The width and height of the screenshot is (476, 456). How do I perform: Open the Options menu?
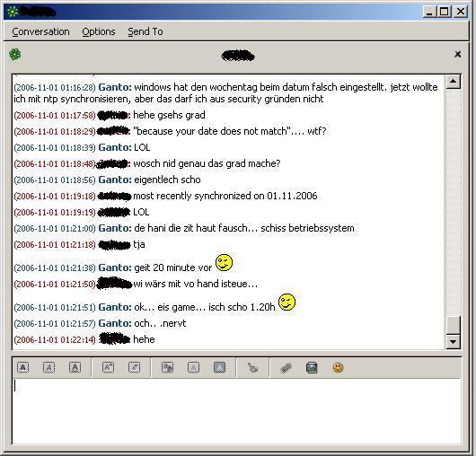tap(99, 31)
